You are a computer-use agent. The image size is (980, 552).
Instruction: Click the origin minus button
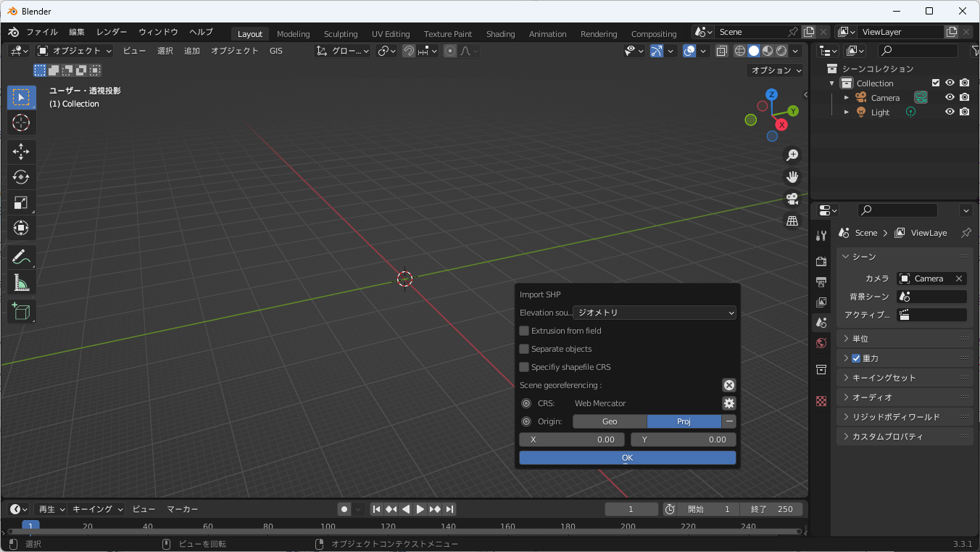[729, 421]
